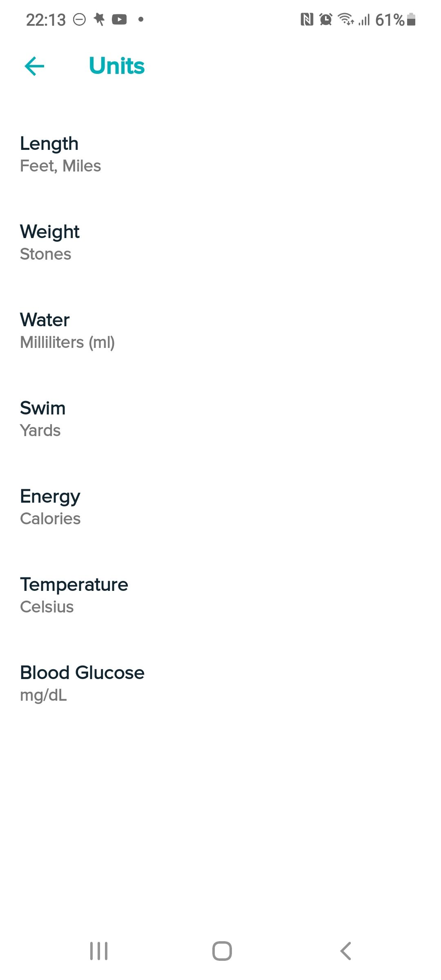Tap the alarm clock status icon
Image resolution: width=441 pixels, height=980 pixels.
[325, 19]
